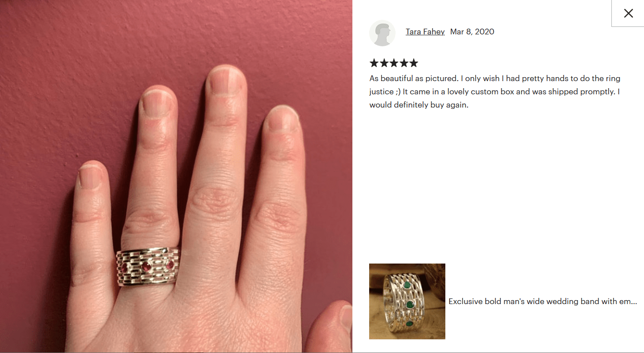The image size is (644, 353).
Task: Click the second star of the rating
Action: point(384,63)
